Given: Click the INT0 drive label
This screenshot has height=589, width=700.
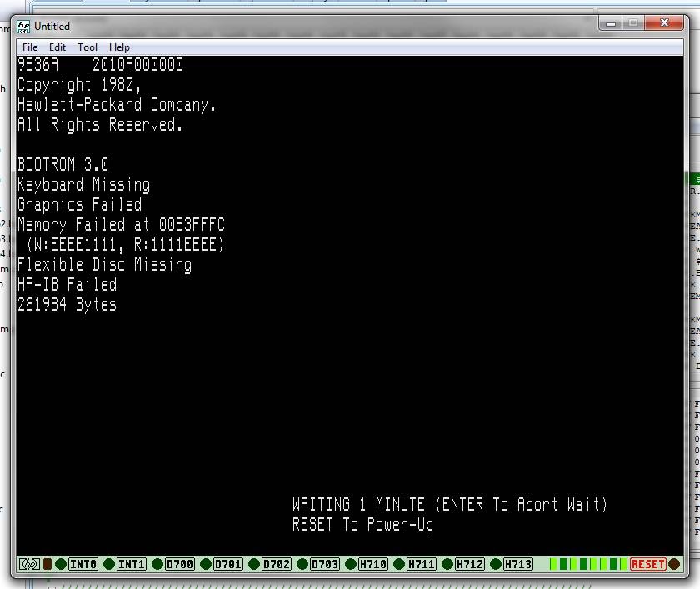Looking at the screenshot, I should tap(83, 564).
